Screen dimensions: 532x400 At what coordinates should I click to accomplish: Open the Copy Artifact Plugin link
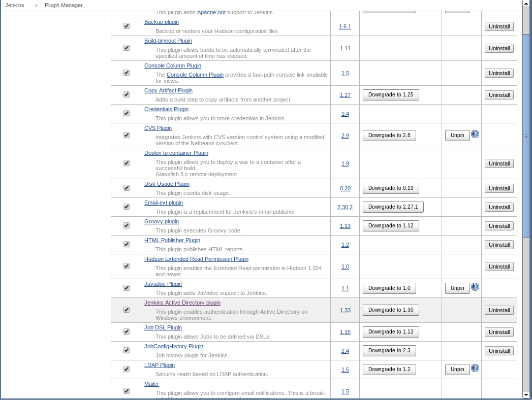(x=168, y=90)
